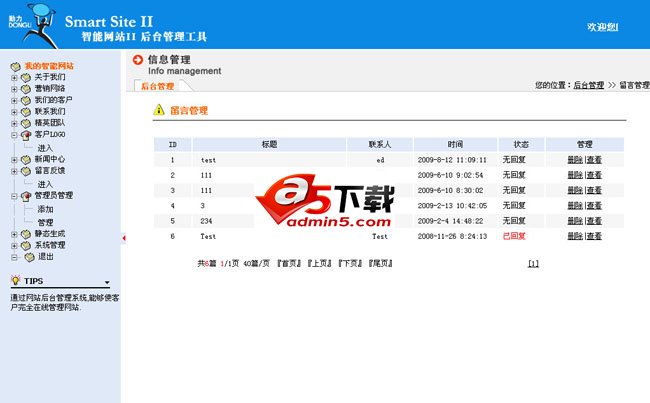
Task: Collapse the sidebar with the red arrow handle
Action: [x=124, y=238]
